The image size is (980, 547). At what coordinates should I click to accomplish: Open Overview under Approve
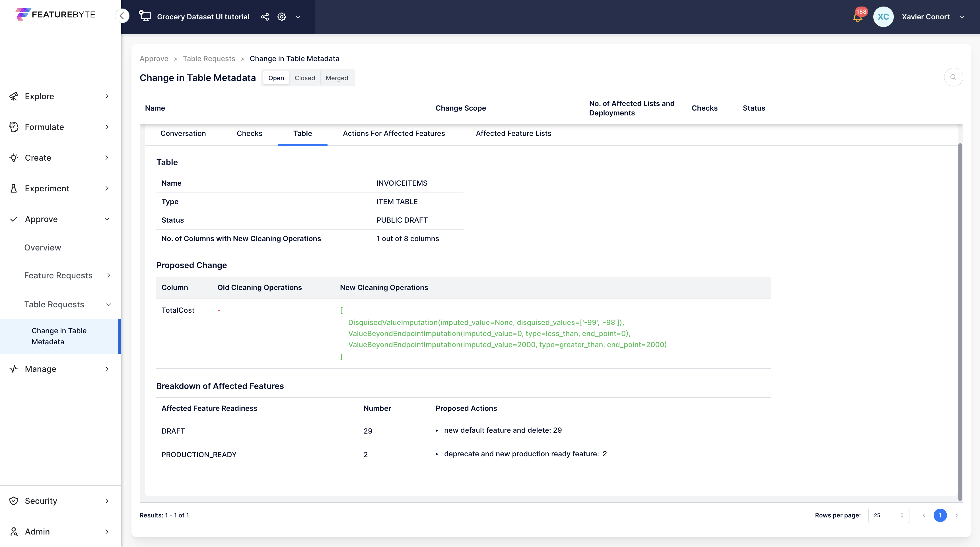(43, 247)
